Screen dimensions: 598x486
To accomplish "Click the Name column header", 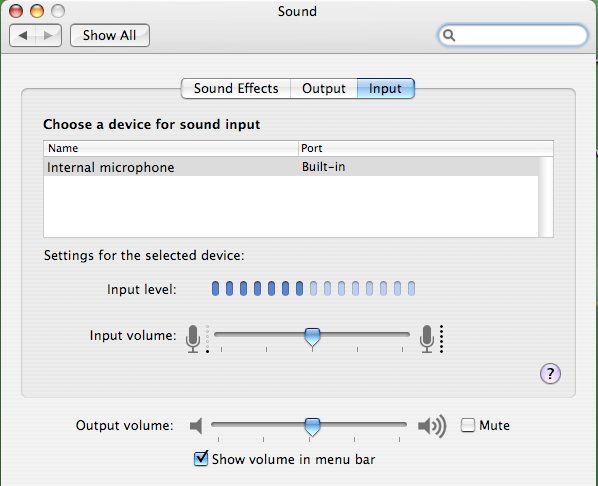I will coord(171,148).
